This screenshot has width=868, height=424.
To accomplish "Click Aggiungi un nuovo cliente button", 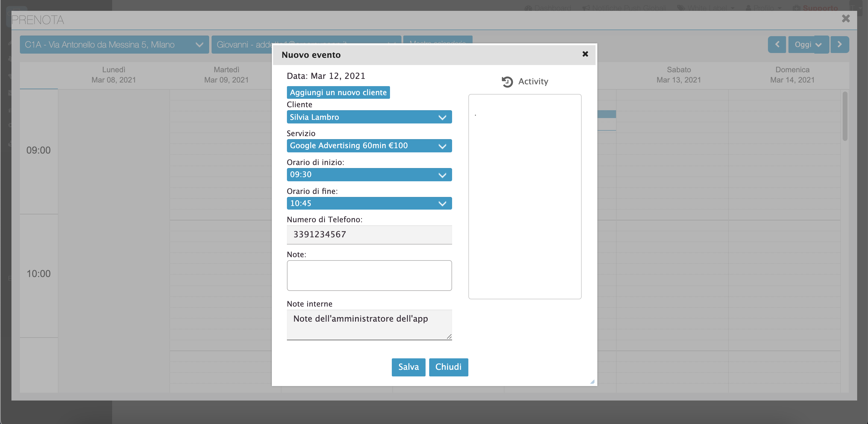I will tap(338, 92).
